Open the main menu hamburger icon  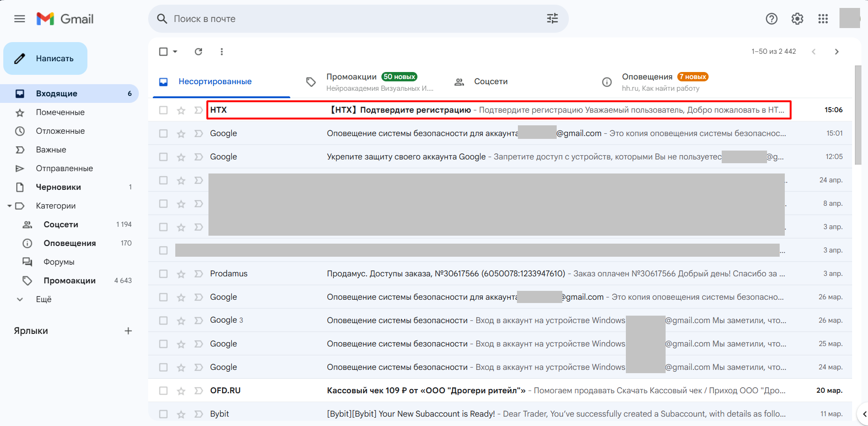tap(20, 19)
